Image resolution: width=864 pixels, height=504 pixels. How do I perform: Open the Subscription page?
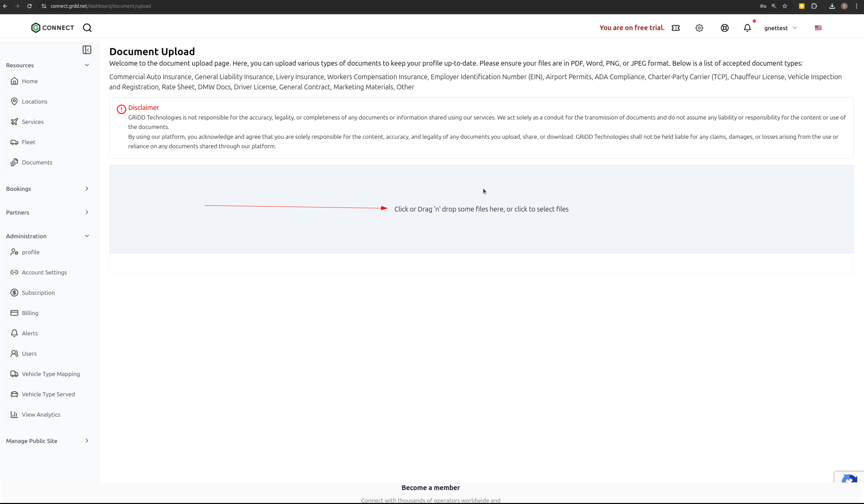coord(38,292)
